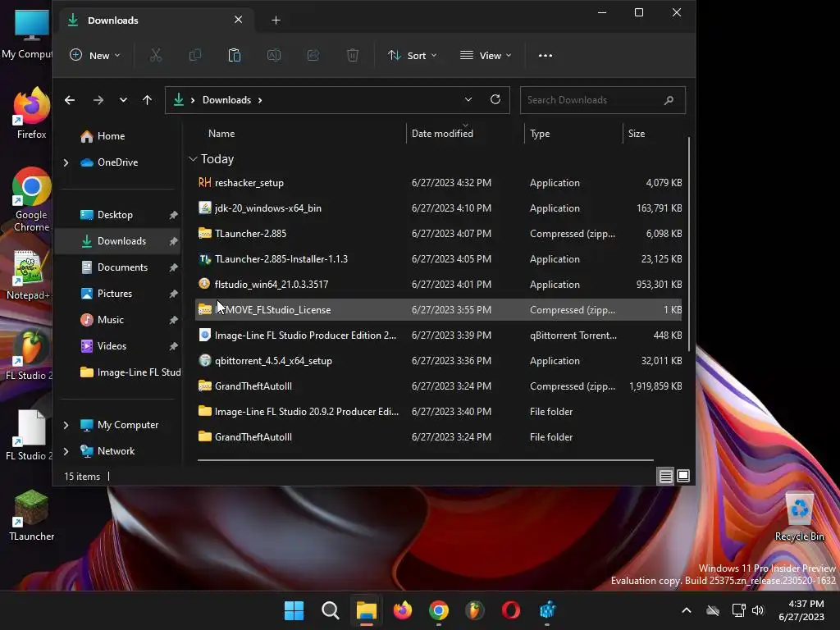Click the chevron after Downloads in address bar
The width and height of the screenshot is (840, 630).
point(260,100)
